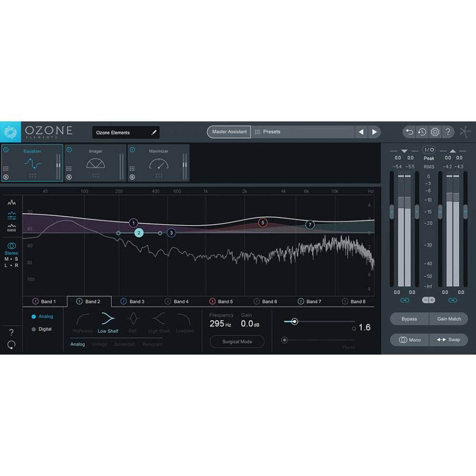Select EQ node 5 on curve

tap(263, 223)
